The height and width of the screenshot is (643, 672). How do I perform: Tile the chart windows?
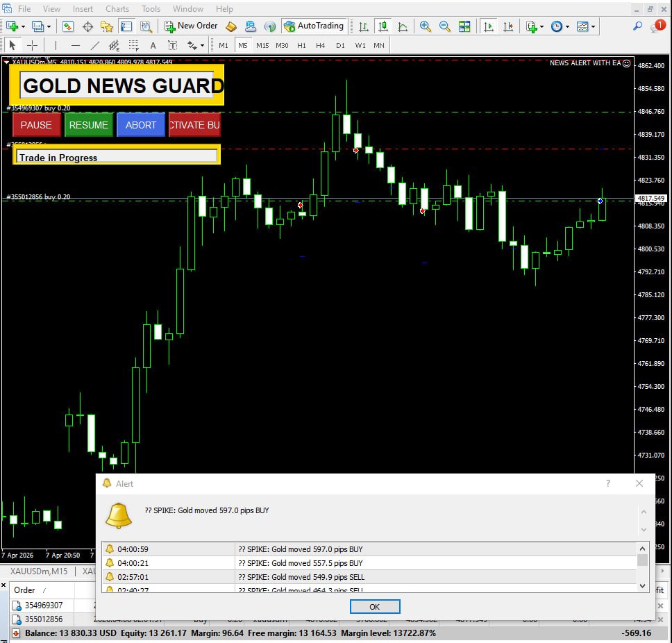point(464,26)
